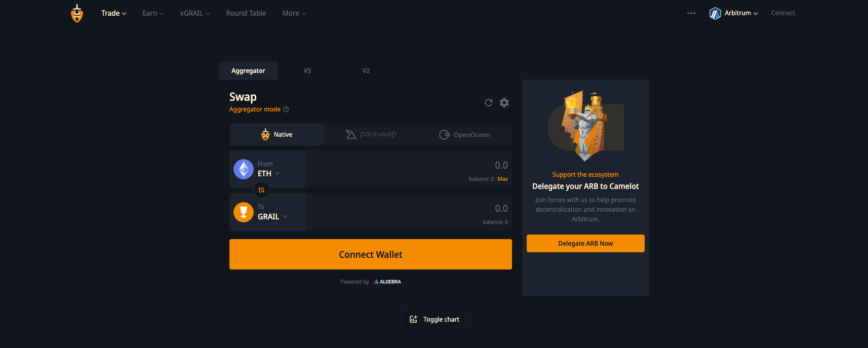
Task: Expand the More menu
Action: click(x=294, y=13)
